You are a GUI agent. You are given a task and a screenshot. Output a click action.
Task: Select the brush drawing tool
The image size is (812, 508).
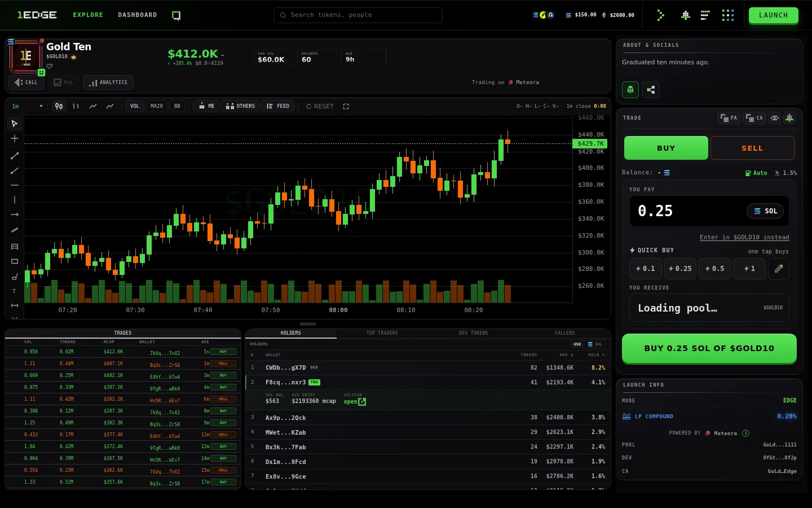pos(15,277)
